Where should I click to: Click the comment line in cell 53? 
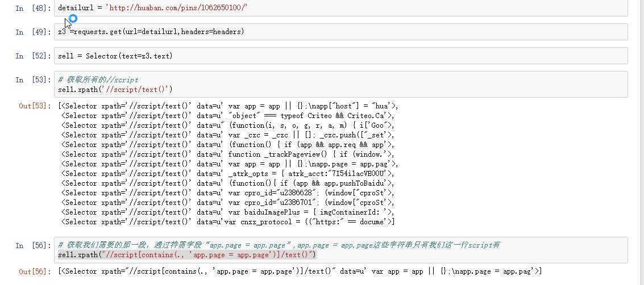pyautogui.click(x=98, y=80)
